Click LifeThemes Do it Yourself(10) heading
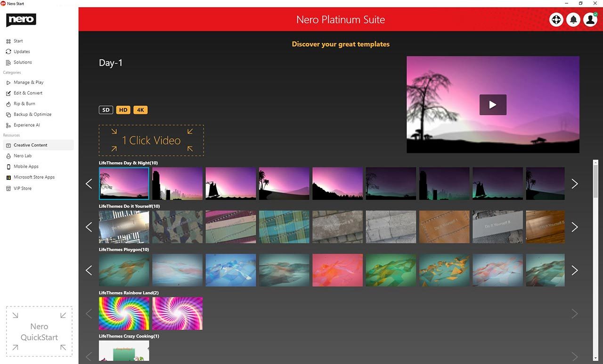Screen dimensions: 603x364 pos(129,206)
